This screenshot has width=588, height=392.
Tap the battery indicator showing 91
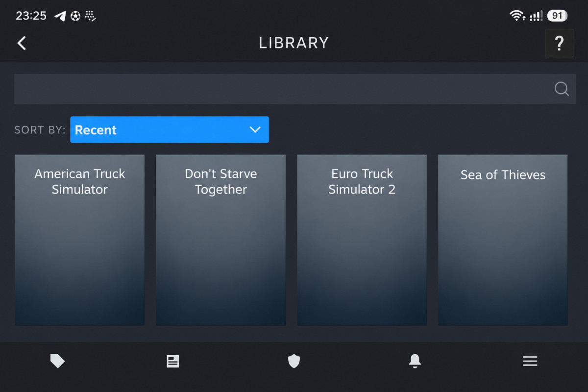point(557,16)
